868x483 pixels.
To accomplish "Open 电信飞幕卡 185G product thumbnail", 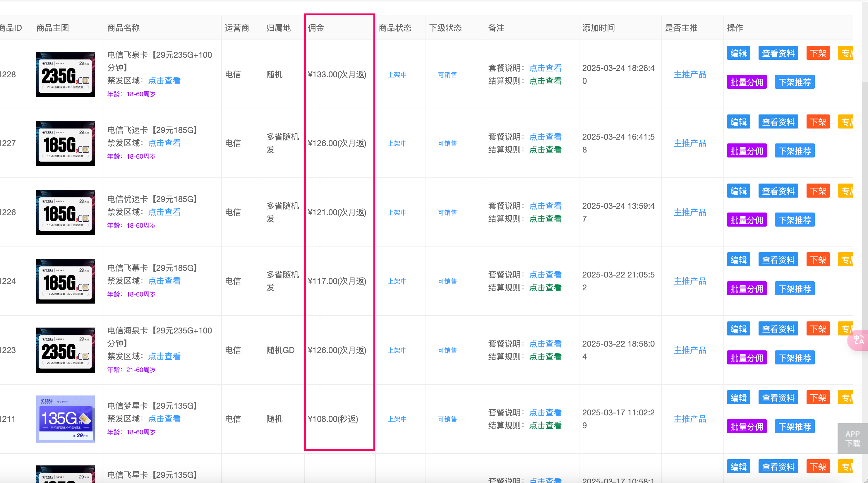I will pos(65,281).
